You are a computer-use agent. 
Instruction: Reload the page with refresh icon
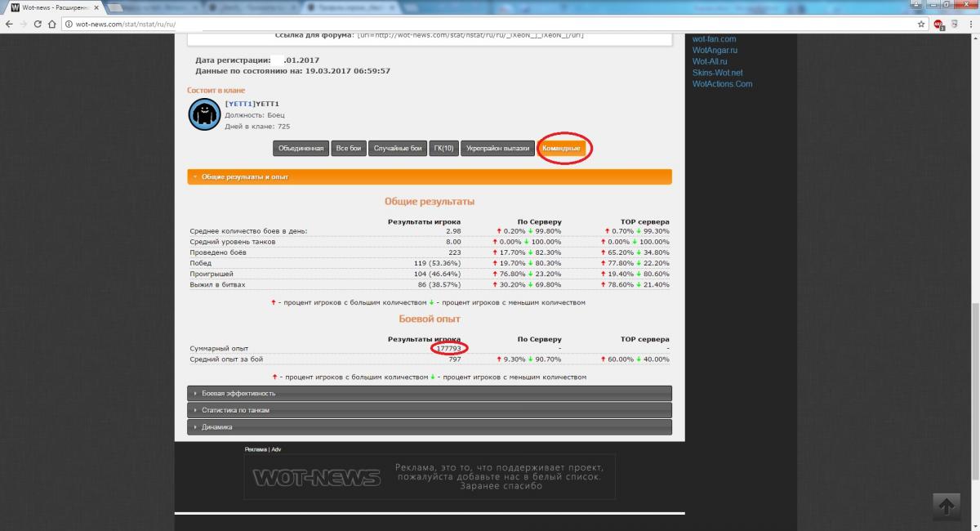click(x=39, y=25)
